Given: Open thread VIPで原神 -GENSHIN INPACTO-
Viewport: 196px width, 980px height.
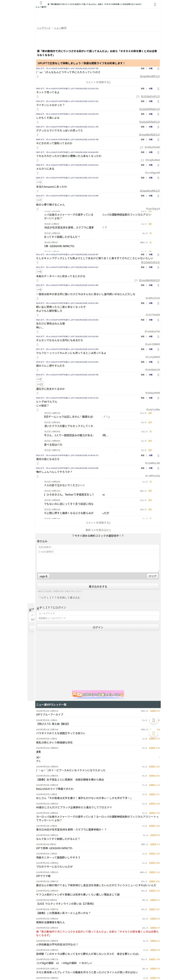Looking at the screenshot, I should [x=54, y=848].
